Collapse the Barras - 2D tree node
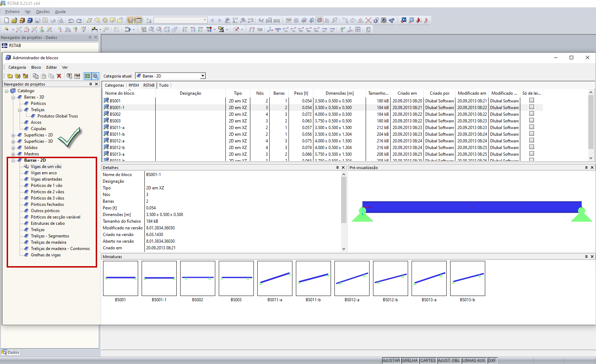The image size is (596, 364). (13, 160)
